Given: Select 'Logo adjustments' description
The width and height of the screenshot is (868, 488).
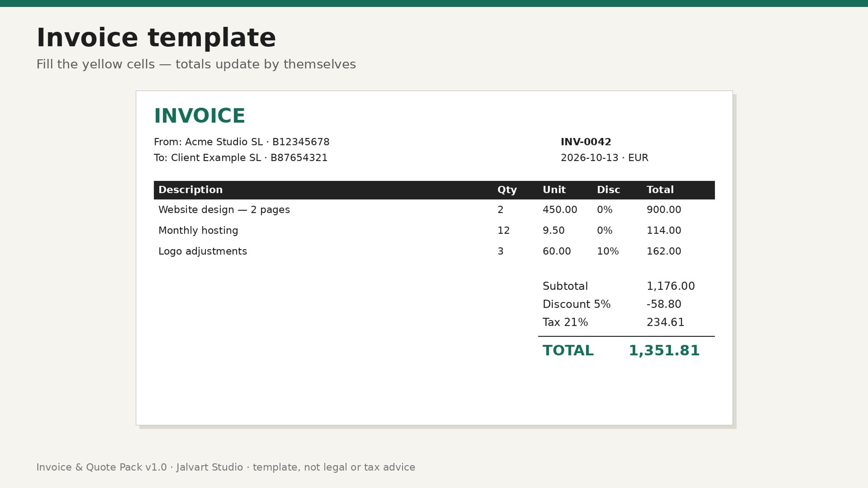Looking at the screenshot, I should point(202,251).
